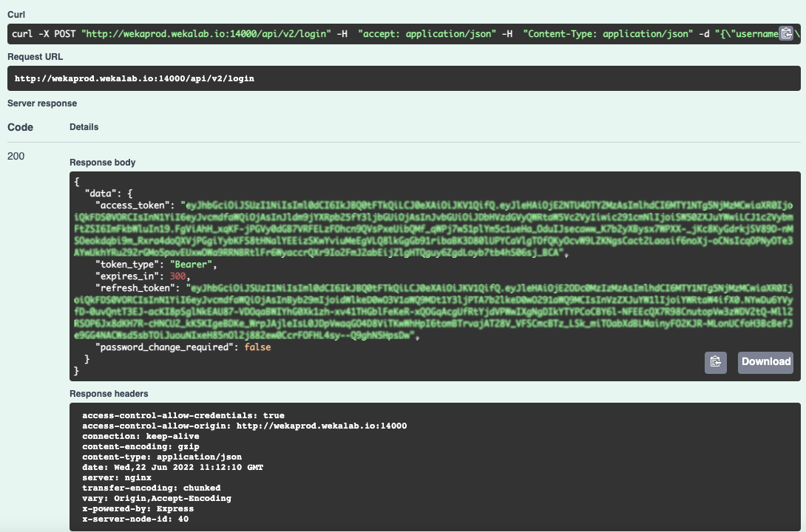The image size is (806, 532).
Task: Select the clipboard icon near the response body
Action: [714, 362]
